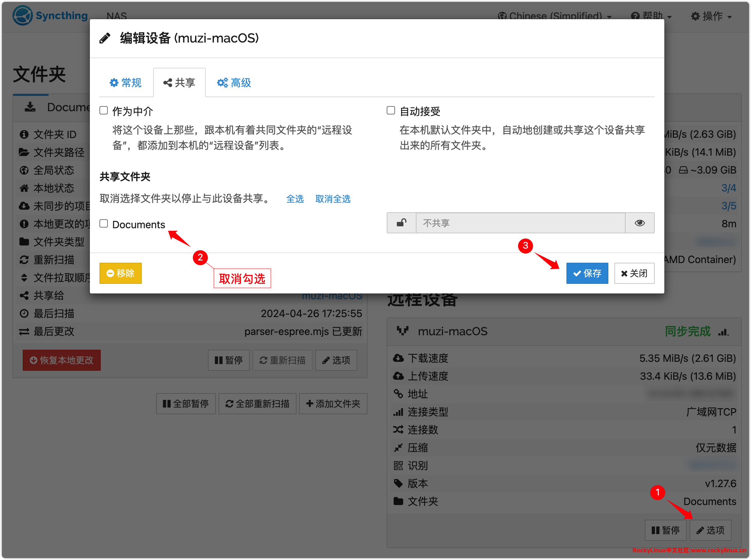The width and height of the screenshot is (751, 560).
Task: Click the 不共享 password input field
Action: (x=520, y=223)
